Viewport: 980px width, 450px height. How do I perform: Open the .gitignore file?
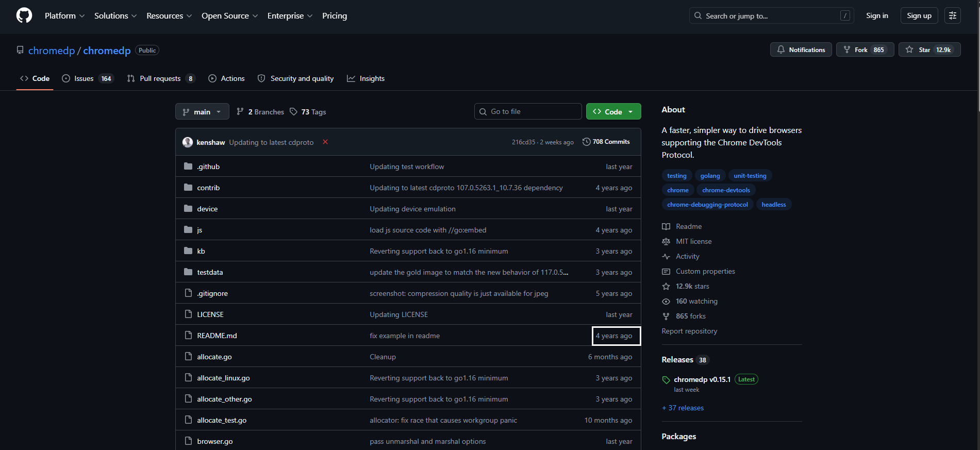coord(212,293)
